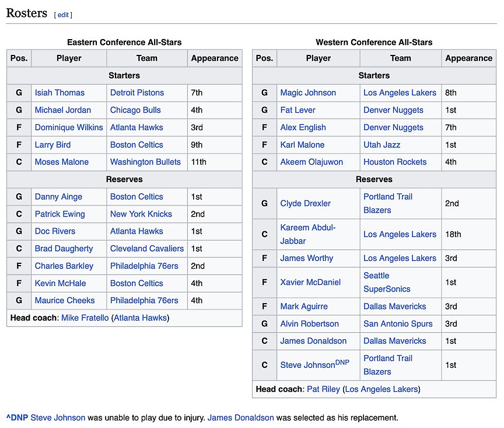Click the Brad Daugherty link
504x428 pixels.
[64, 248]
